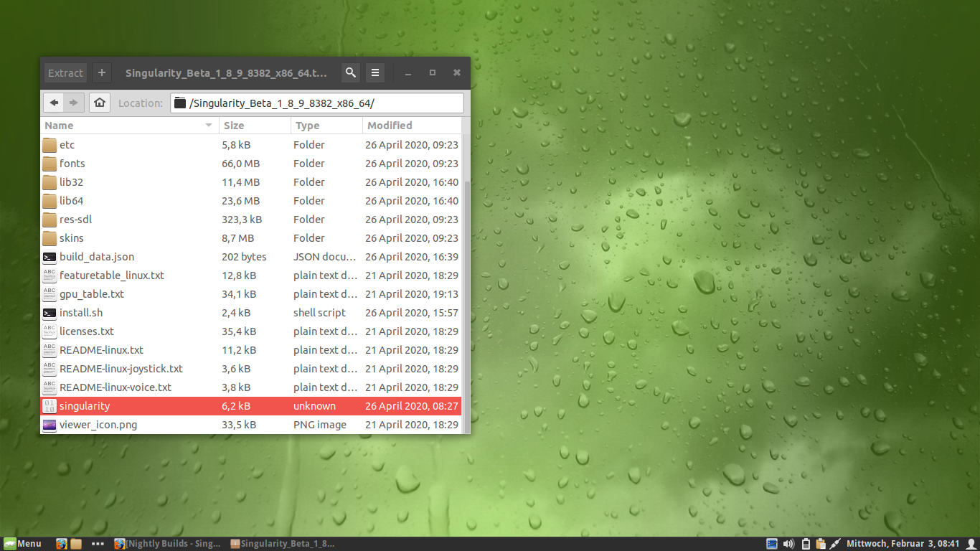Open the hamburger menu

pyautogui.click(x=374, y=73)
